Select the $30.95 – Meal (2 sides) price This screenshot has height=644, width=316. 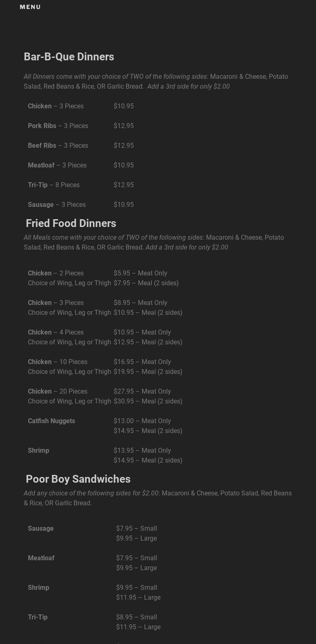pos(148,401)
